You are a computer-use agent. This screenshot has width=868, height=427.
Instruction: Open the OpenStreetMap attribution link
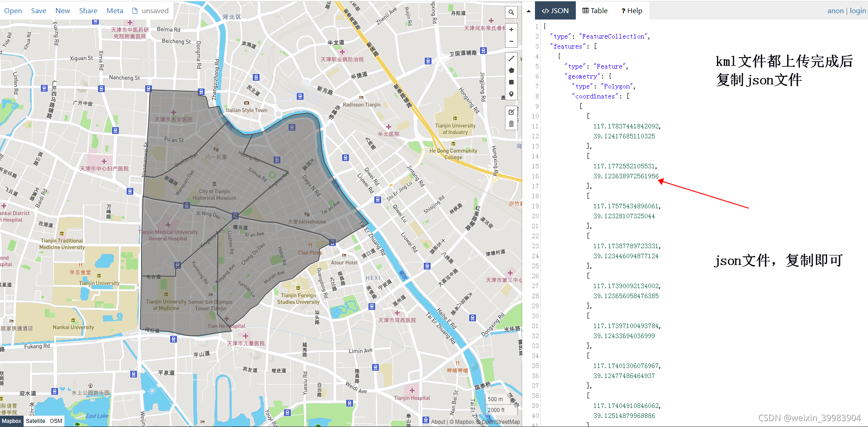(x=501, y=422)
